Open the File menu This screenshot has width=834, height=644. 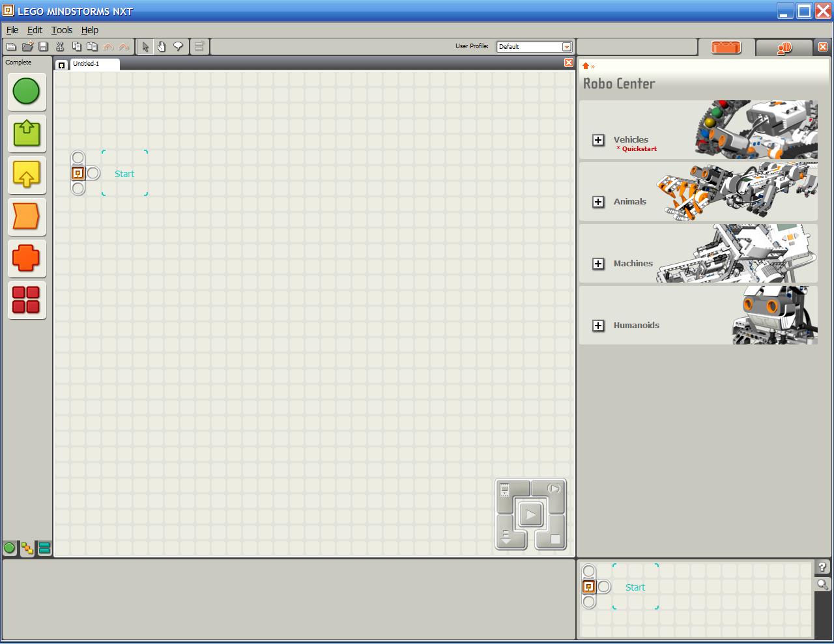tap(12, 30)
